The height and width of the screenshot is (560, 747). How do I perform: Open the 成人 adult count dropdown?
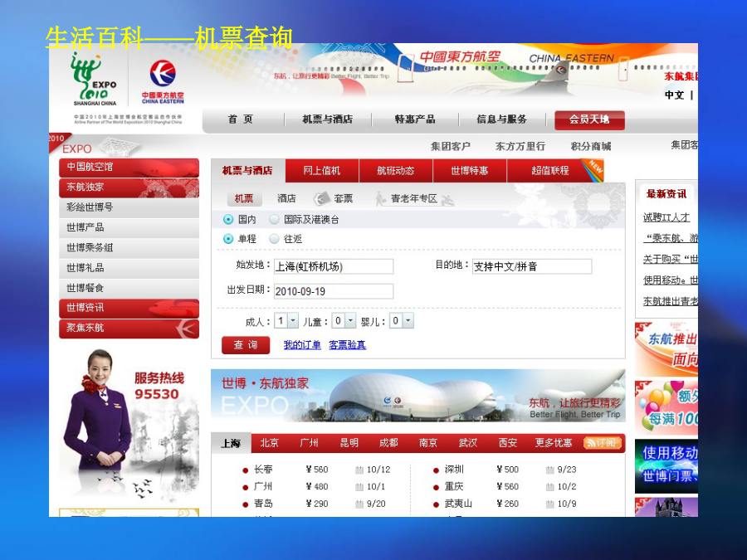[x=287, y=321]
